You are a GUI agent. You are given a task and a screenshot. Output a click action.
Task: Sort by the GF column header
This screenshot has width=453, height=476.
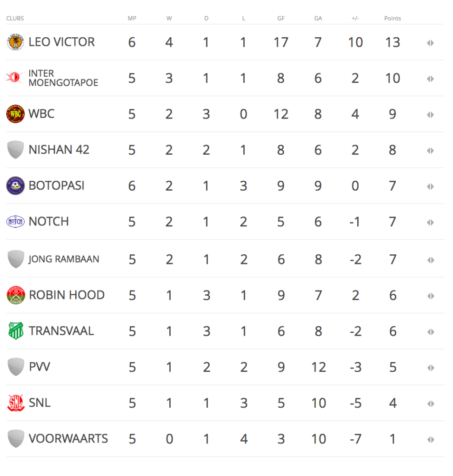[281, 18]
